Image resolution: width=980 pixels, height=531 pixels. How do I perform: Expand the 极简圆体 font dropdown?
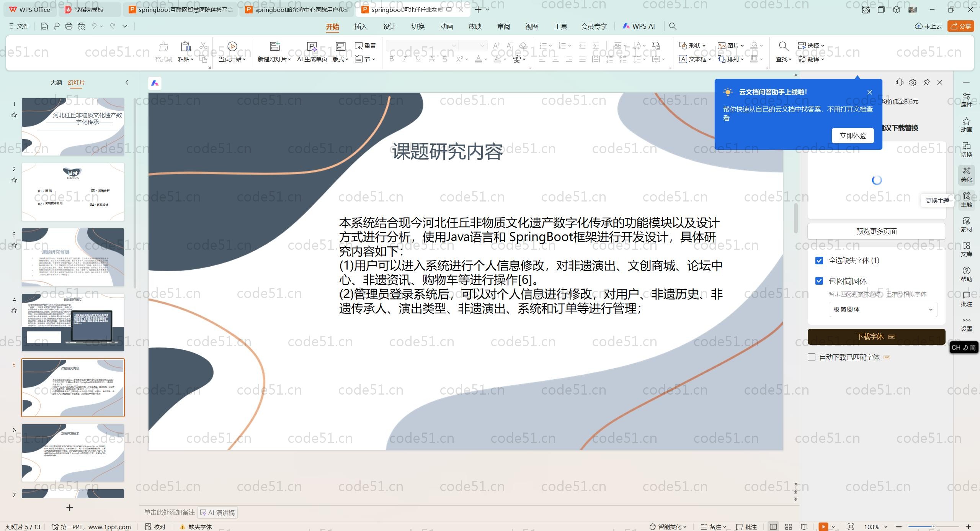click(883, 310)
